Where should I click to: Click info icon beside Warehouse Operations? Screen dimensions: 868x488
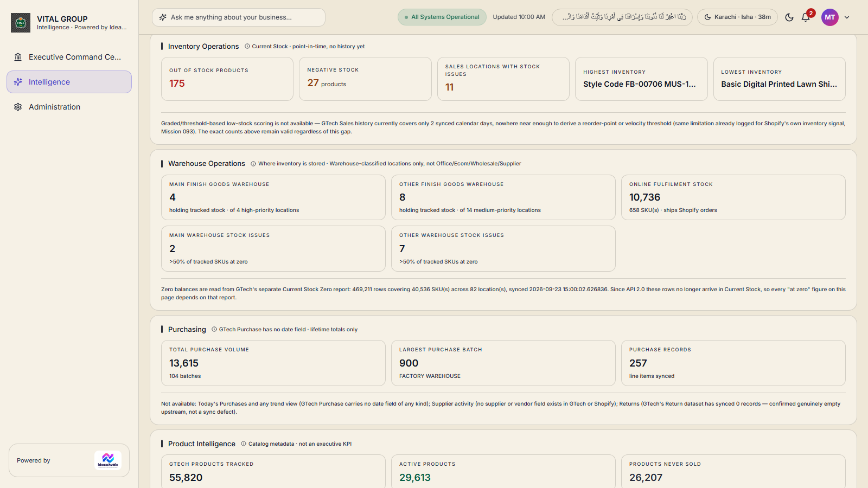point(253,163)
